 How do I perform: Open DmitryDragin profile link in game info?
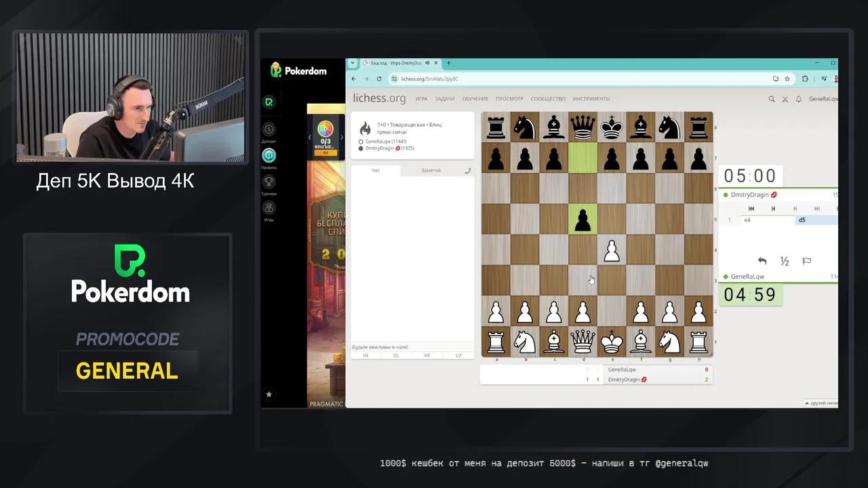tap(389, 148)
